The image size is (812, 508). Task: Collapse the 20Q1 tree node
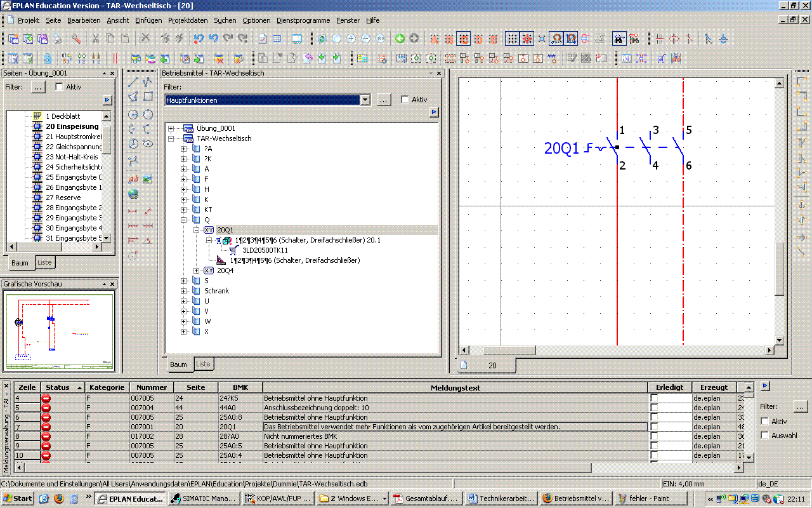click(x=197, y=230)
